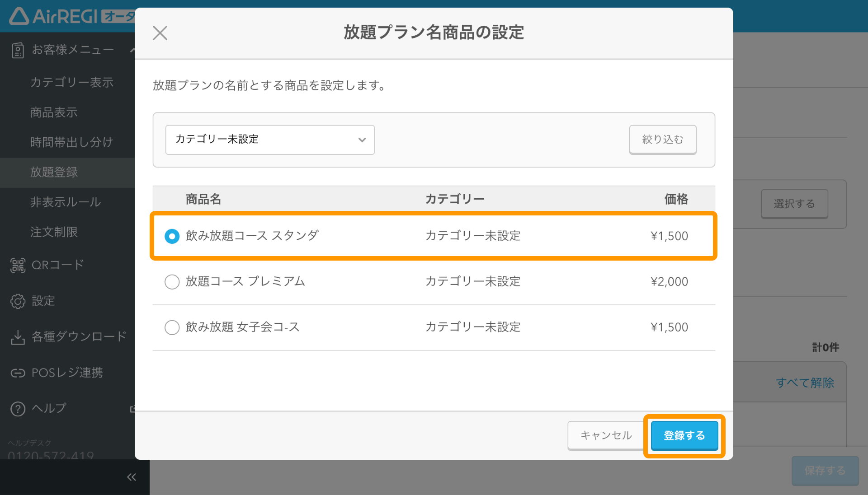
Task: Click 設定 label in sidebar
Action: [43, 301]
